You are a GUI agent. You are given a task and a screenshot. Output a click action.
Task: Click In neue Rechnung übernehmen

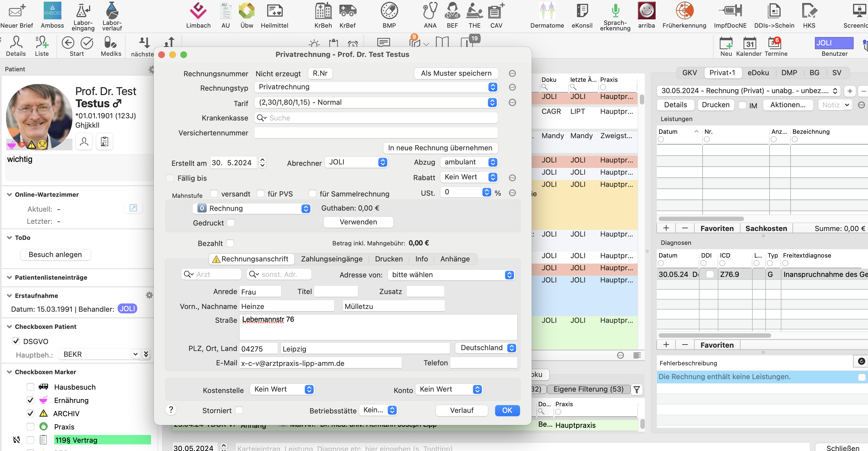pos(440,148)
